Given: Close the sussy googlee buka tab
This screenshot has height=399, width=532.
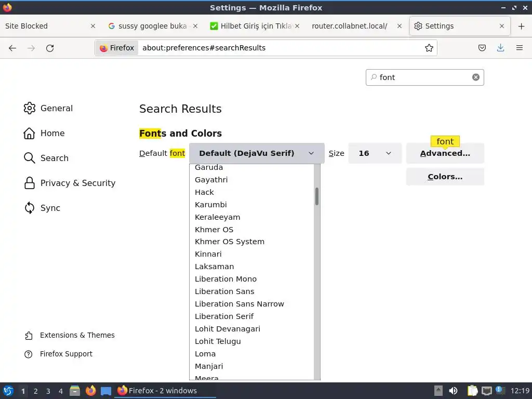Looking at the screenshot, I should click(195, 26).
